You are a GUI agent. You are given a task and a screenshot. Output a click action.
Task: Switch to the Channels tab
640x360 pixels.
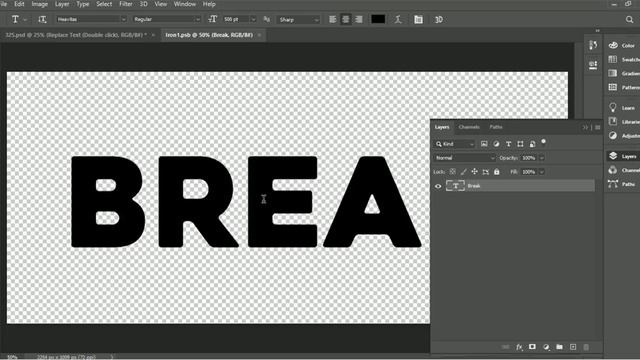[x=469, y=127]
